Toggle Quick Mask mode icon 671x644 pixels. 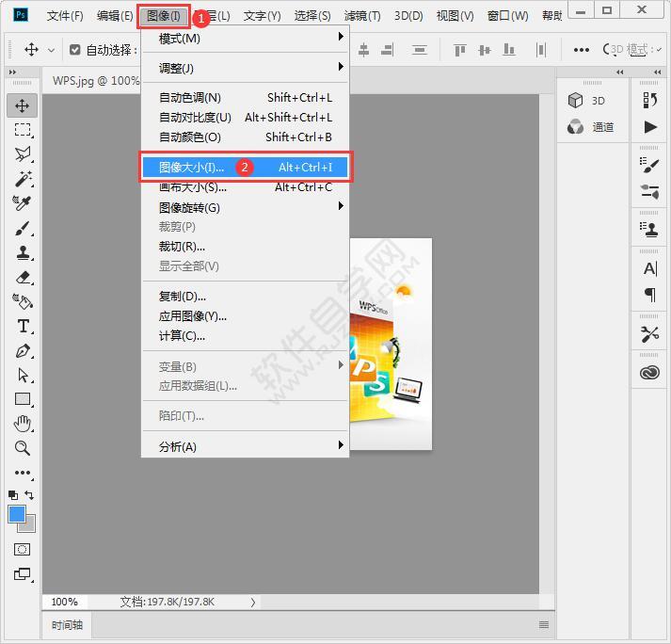23,549
